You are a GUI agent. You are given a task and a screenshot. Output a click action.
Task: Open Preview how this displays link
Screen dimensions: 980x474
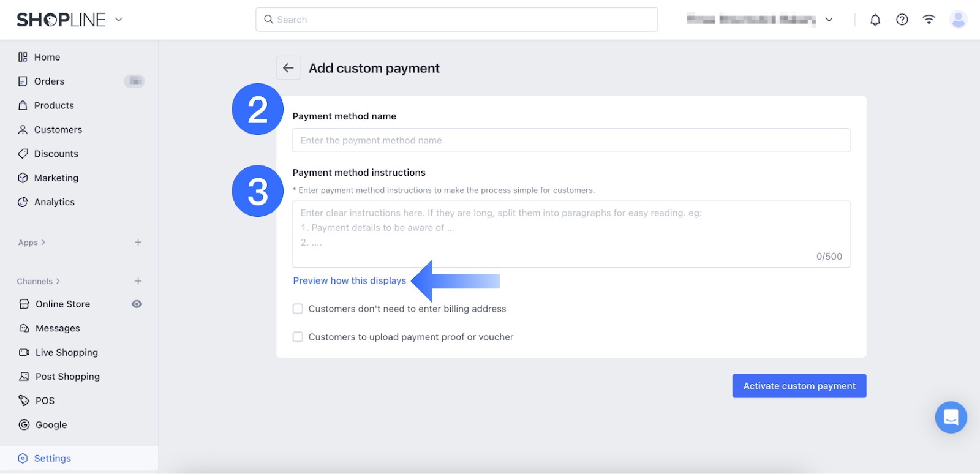[x=350, y=280]
